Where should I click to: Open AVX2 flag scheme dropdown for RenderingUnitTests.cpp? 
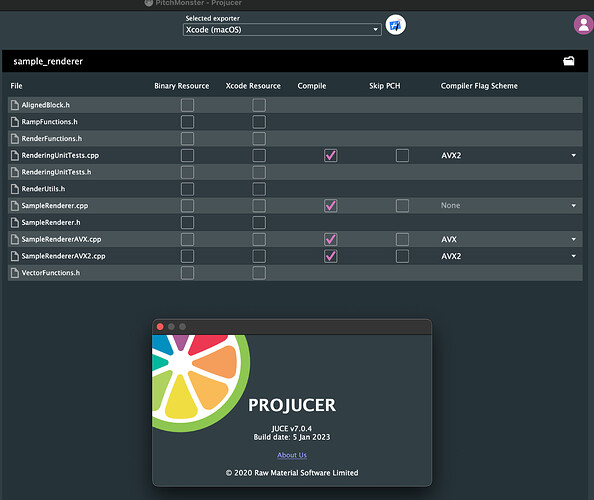(x=509, y=155)
